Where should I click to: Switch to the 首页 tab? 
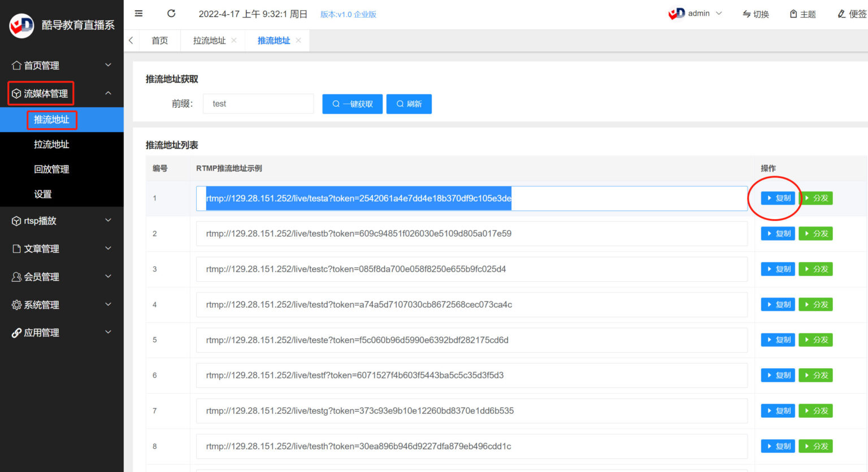click(160, 41)
